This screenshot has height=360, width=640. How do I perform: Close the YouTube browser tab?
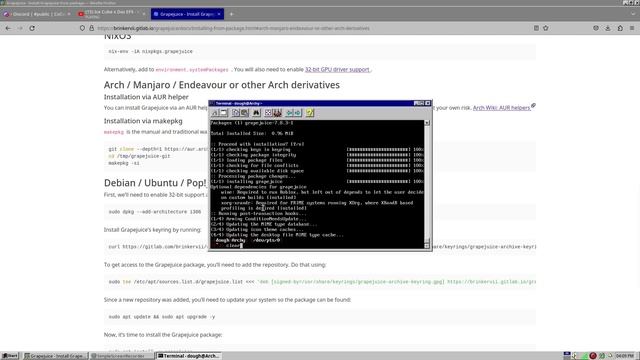tap(144, 14)
